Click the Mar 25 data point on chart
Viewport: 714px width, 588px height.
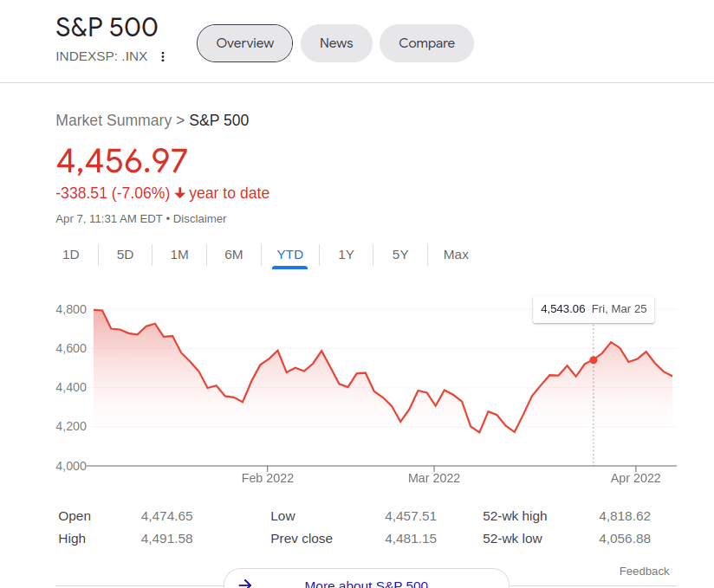click(594, 359)
